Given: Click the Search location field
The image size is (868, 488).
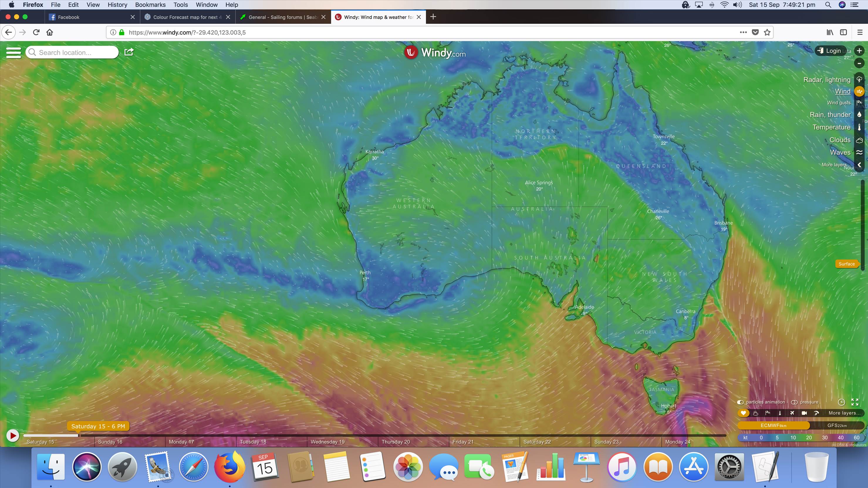Looking at the screenshot, I should (x=76, y=52).
